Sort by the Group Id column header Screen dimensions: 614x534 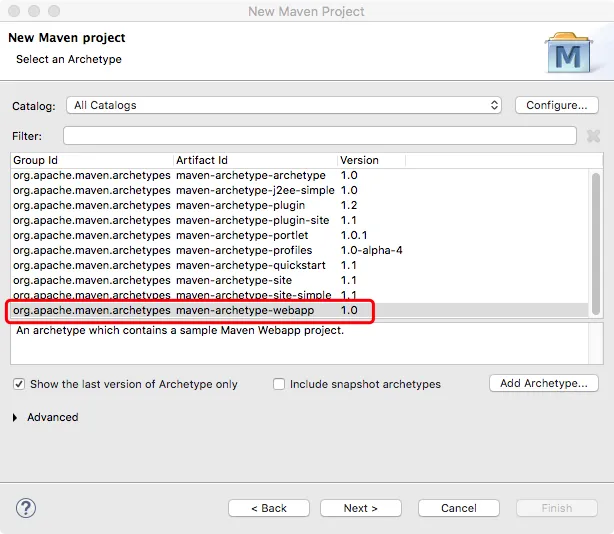pyautogui.click(x=92, y=160)
